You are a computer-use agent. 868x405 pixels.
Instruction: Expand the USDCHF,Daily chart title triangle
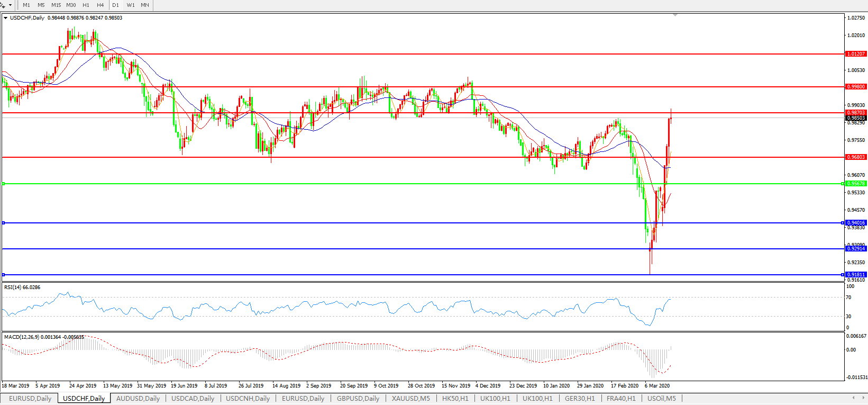click(6, 18)
